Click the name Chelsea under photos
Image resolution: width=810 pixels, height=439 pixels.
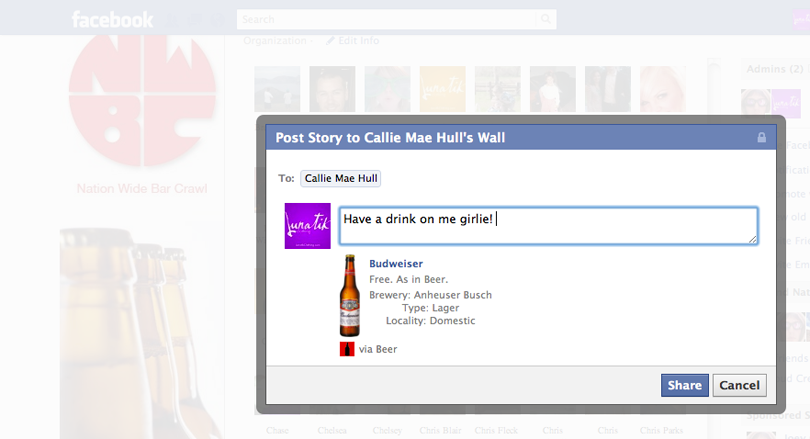point(332,430)
